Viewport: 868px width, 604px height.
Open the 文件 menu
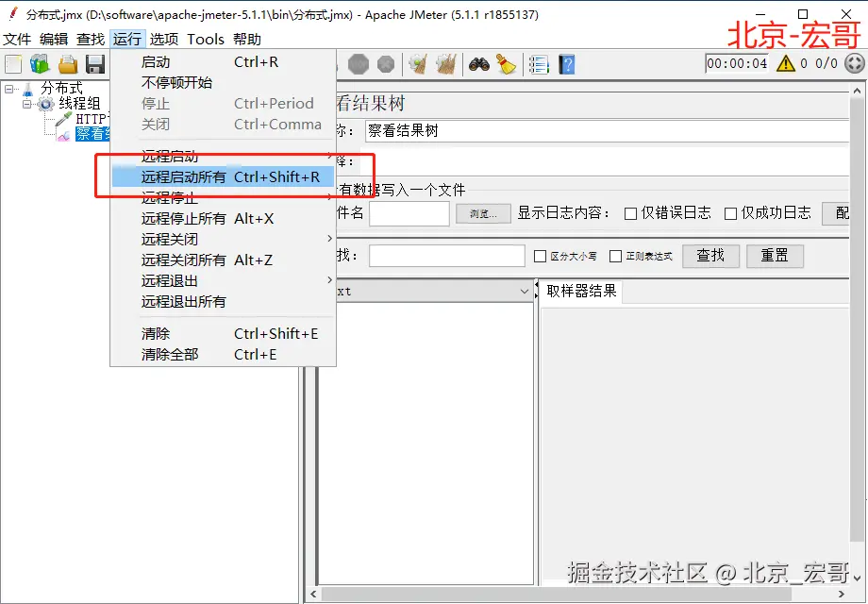[x=17, y=40]
